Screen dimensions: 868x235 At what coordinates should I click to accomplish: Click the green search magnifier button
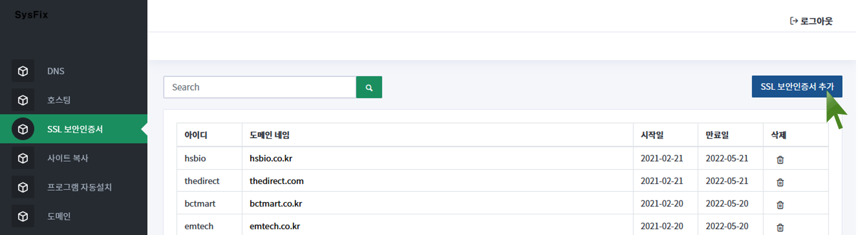(369, 87)
